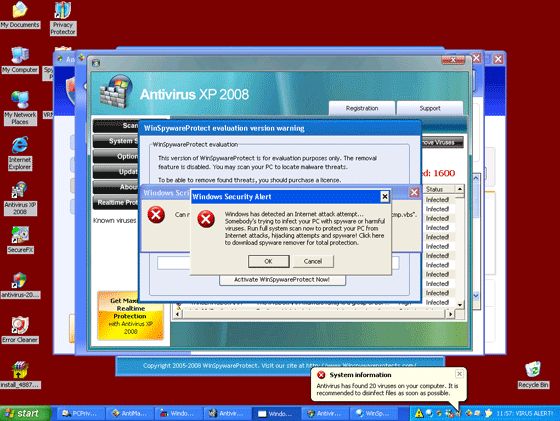Open Antivirus XP 2008 desktop shortcut
The width and height of the screenshot is (560, 421).
[x=20, y=199]
